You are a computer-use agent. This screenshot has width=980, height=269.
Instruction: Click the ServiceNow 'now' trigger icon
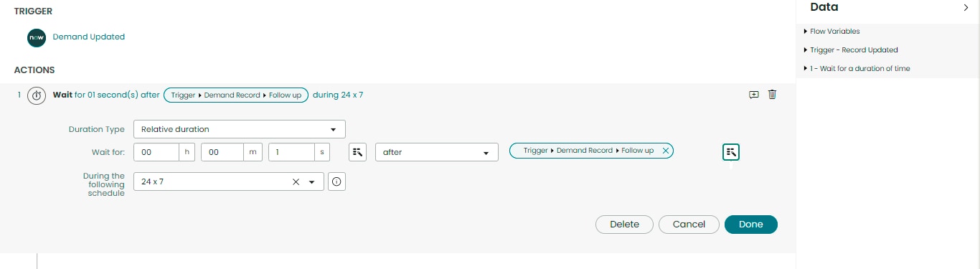[x=37, y=37]
